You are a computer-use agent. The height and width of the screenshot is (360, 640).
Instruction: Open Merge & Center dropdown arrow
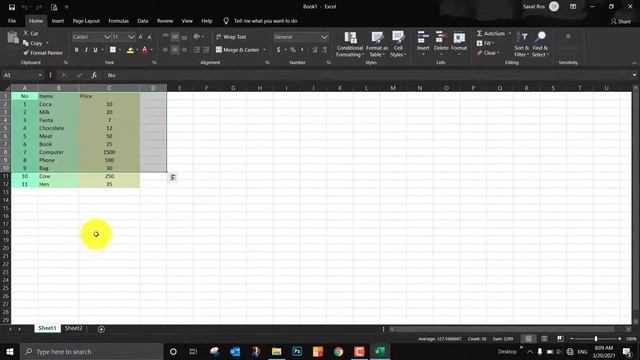click(x=264, y=50)
